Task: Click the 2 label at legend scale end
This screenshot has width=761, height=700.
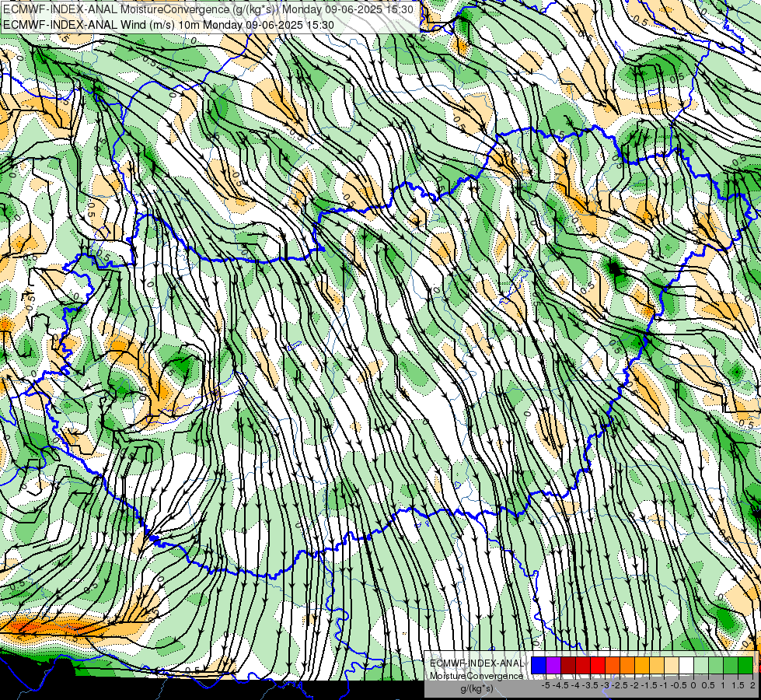Action: (x=752, y=685)
